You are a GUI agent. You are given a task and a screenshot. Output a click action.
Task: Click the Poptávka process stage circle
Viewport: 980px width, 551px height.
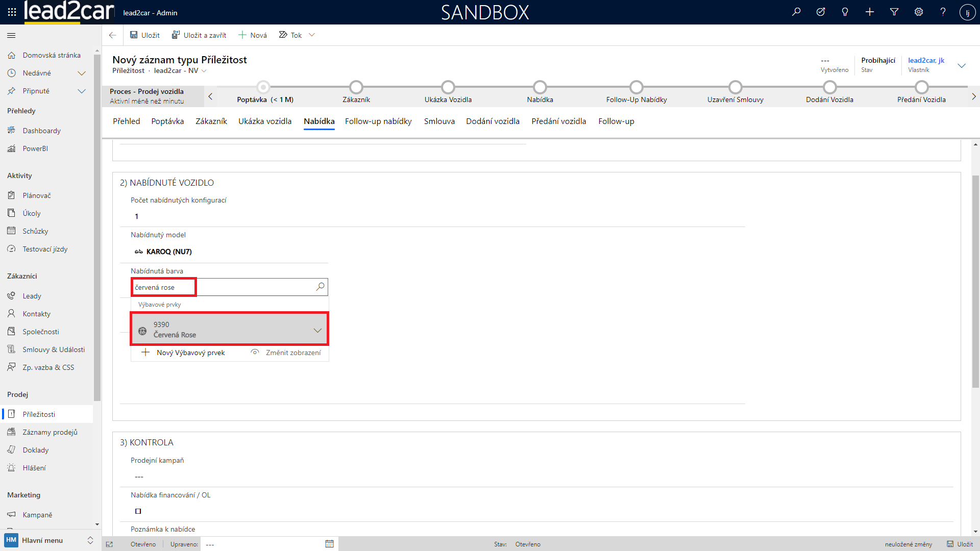click(263, 87)
